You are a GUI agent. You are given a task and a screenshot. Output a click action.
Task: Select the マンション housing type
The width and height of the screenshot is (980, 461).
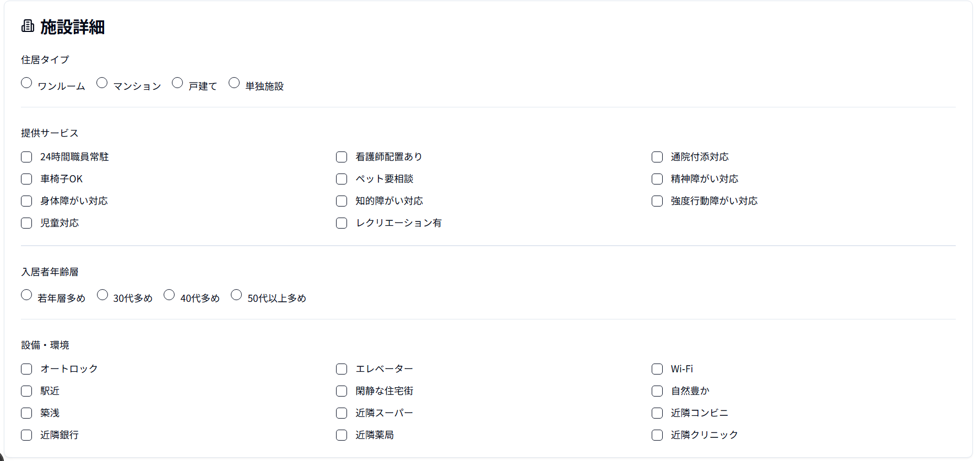point(102,82)
